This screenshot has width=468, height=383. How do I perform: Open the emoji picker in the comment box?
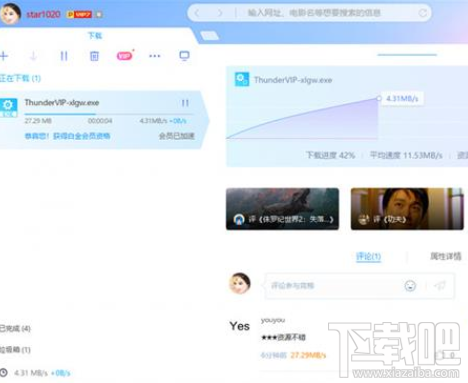click(x=410, y=286)
